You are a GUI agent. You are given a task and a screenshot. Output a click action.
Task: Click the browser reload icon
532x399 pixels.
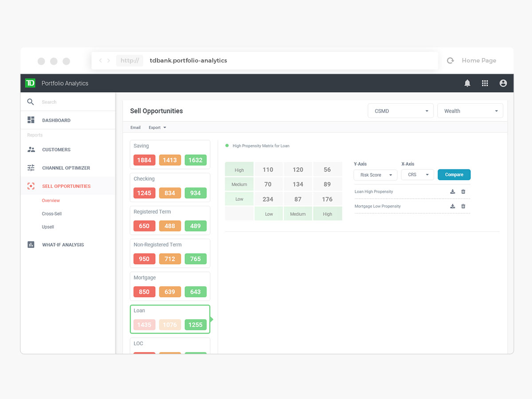450,61
